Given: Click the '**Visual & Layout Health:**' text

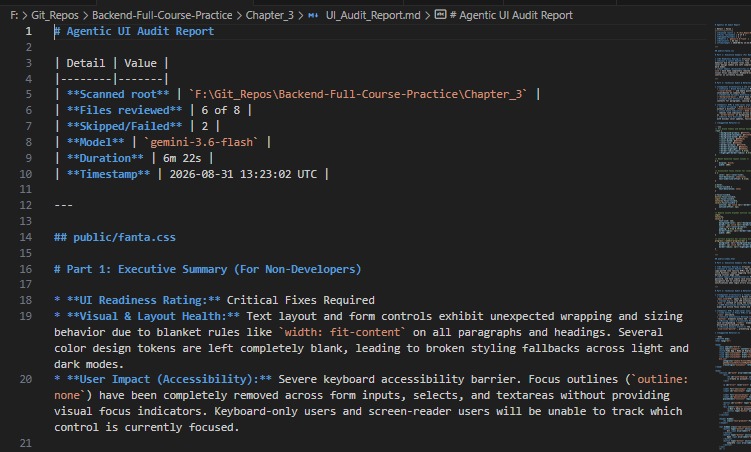Looking at the screenshot, I should 153,316.
